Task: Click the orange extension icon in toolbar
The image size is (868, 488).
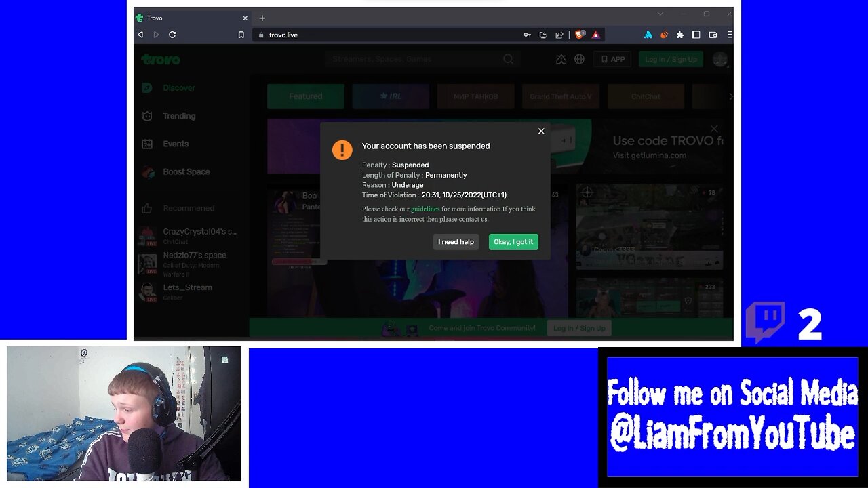Action: pyautogui.click(x=664, y=35)
